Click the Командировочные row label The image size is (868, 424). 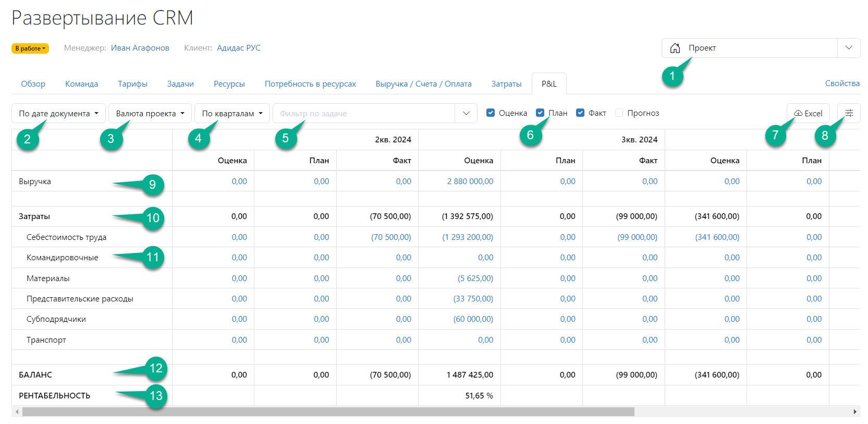62,258
